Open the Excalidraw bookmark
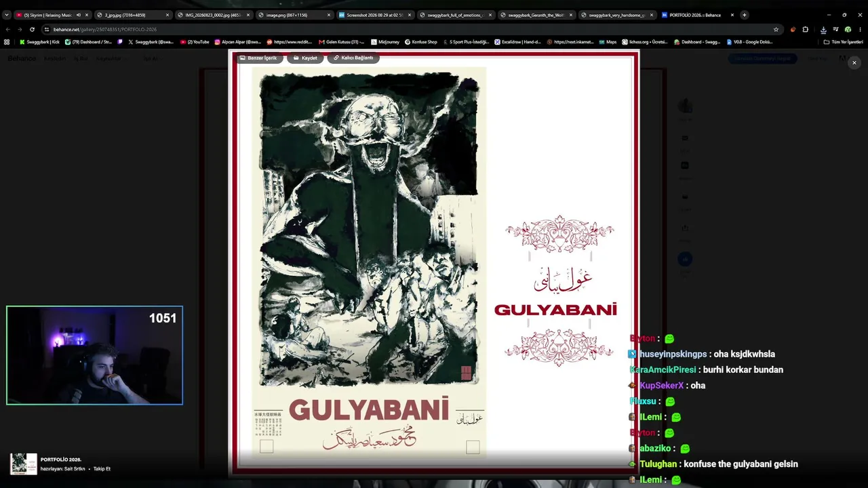The image size is (868, 488). 517,42
